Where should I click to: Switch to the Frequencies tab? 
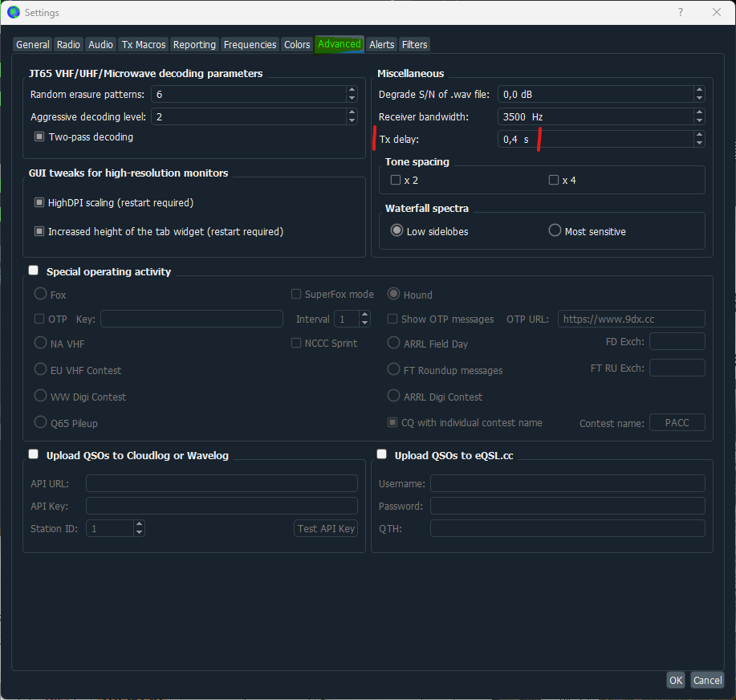250,45
